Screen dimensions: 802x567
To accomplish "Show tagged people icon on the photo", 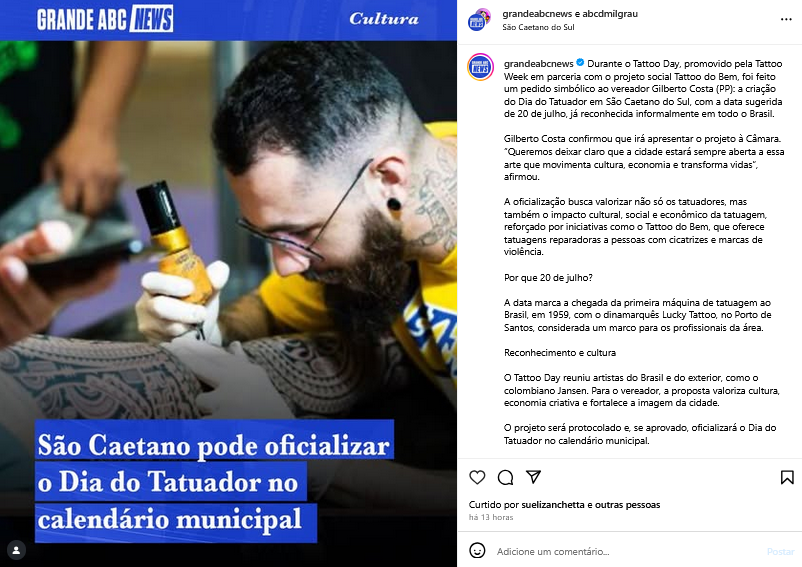I will click(16, 550).
